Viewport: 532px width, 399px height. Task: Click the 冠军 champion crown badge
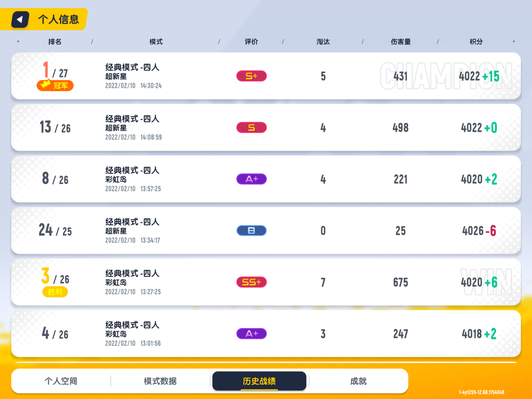(x=55, y=85)
